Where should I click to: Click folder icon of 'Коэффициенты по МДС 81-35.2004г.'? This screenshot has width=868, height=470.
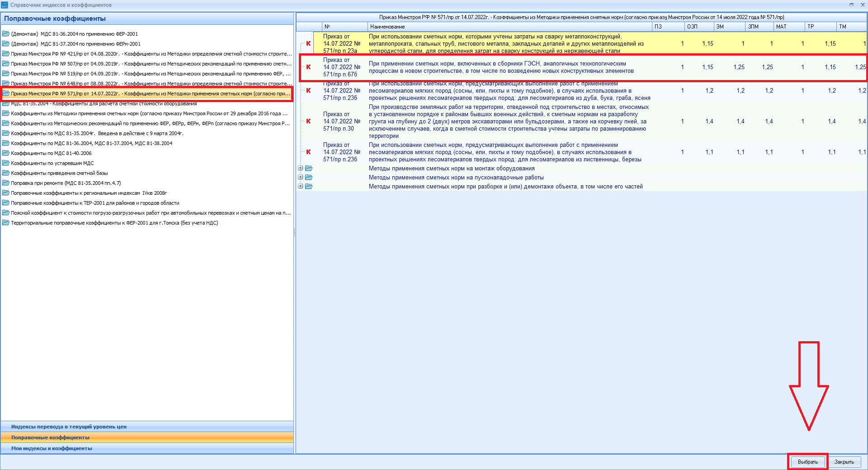click(x=6, y=133)
